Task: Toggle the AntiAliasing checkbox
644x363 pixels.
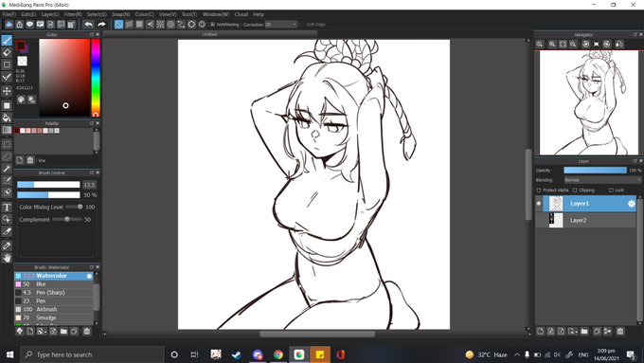Action: coord(212,25)
